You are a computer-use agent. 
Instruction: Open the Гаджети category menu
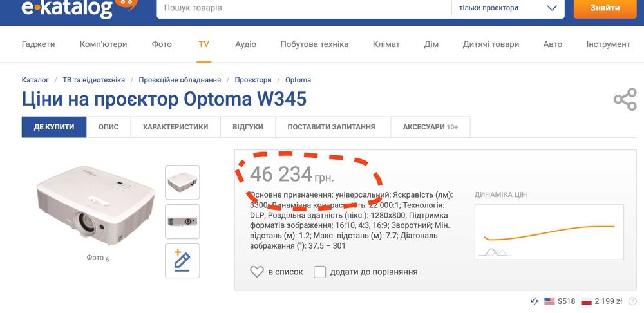point(38,44)
